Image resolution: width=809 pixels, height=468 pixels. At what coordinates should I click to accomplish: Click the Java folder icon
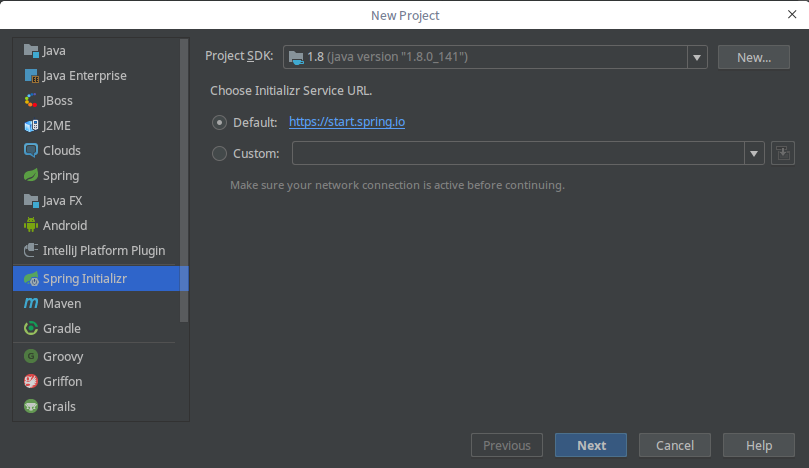point(31,51)
